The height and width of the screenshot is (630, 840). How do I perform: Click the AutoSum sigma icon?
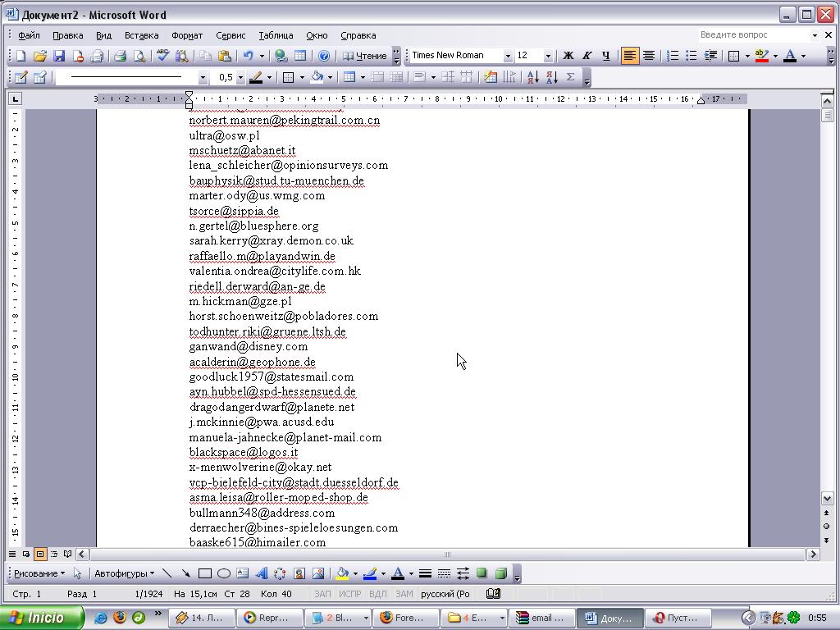point(570,77)
